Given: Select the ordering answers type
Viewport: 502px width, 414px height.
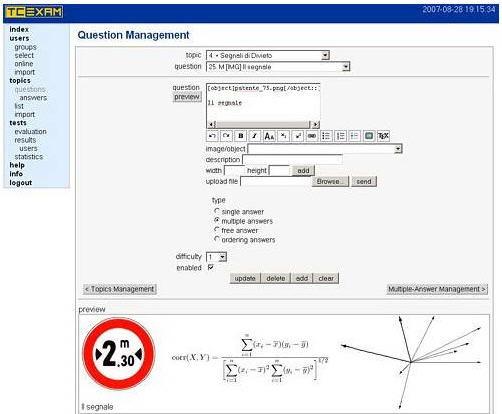Looking at the screenshot, I should point(217,239).
